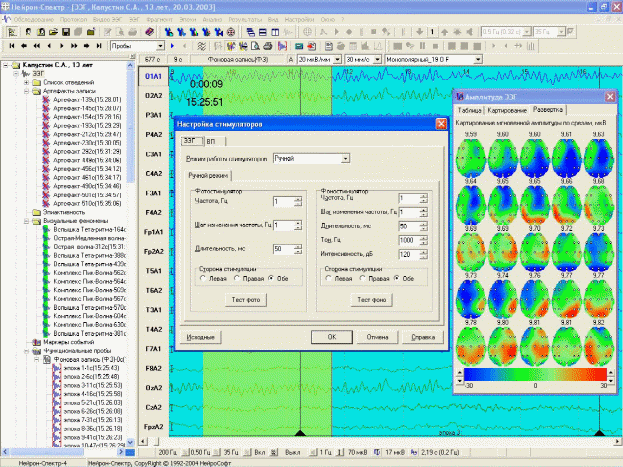The width and height of the screenshot is (623, 467).
Task: Click the Список отведений folder icon
Action: pyautogui.click(x=37, y=81)
